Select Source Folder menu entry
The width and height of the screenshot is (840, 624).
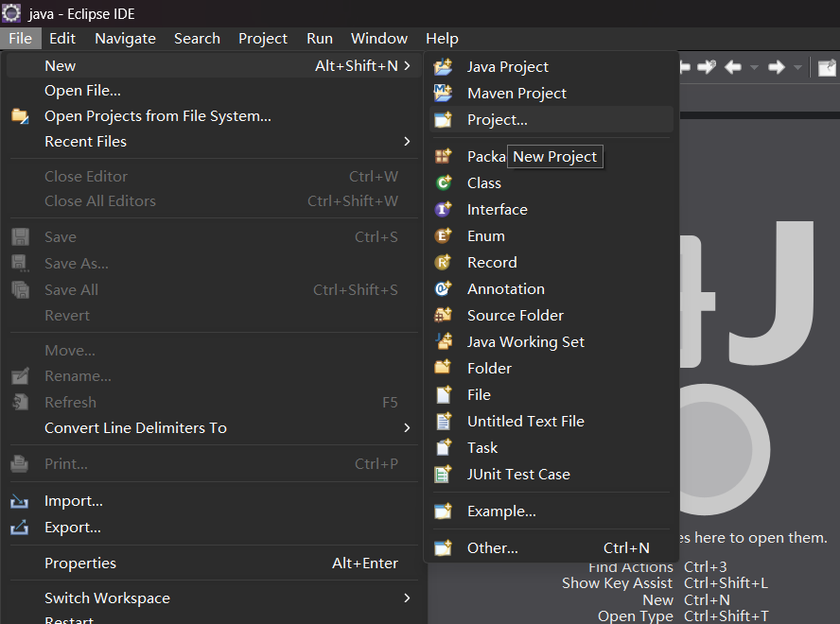551,315
